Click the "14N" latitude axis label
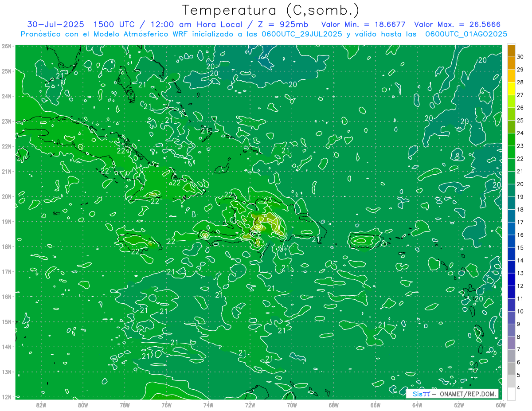Viewport: 532px width, 411px height. click(7, 347)
